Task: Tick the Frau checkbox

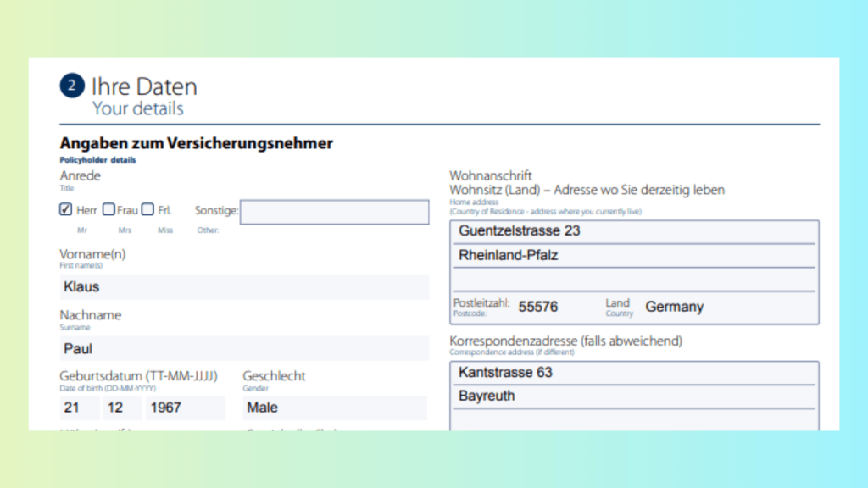Action: pos(108,209)
